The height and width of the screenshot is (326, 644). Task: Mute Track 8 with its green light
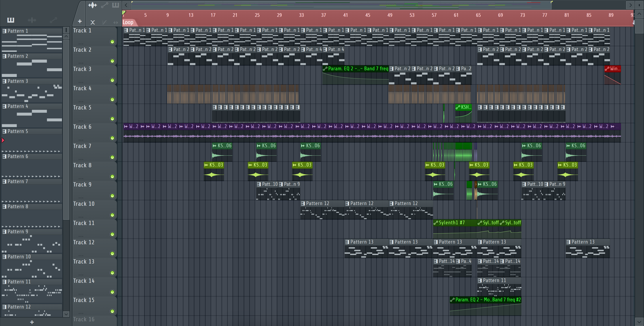112,176
